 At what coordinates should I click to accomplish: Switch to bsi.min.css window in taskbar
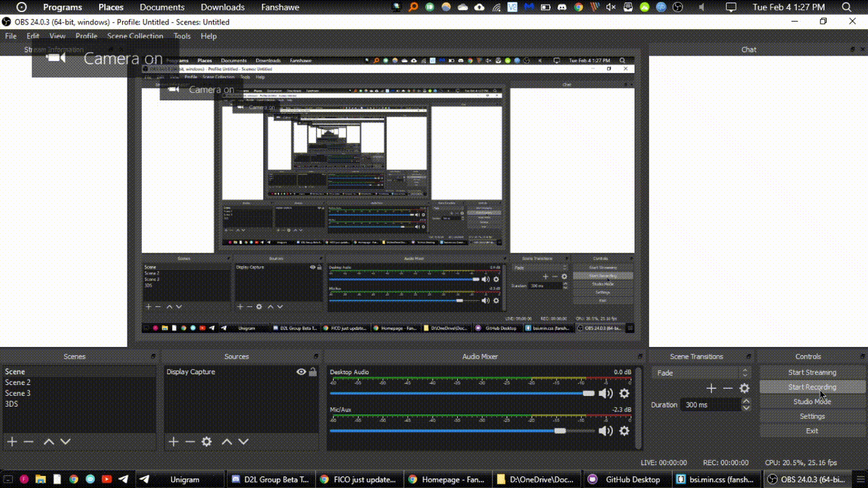coord(715,479)
